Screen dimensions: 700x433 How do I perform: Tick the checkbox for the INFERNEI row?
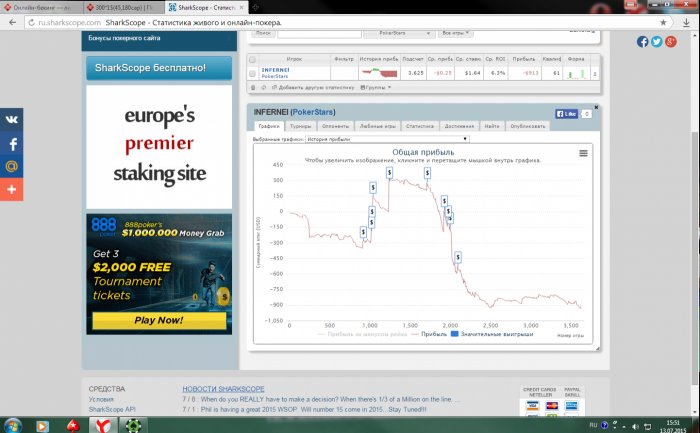253,73
